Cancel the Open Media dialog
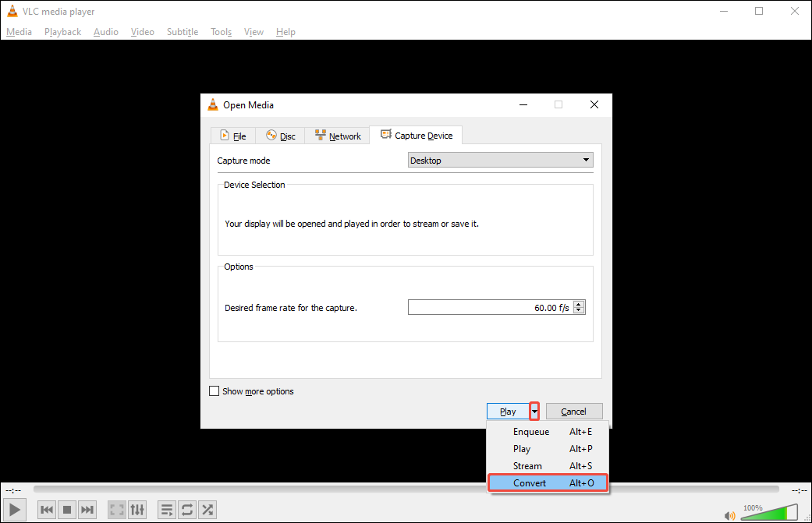The width and height of the screenshot is (812, 523). (574, 411)
